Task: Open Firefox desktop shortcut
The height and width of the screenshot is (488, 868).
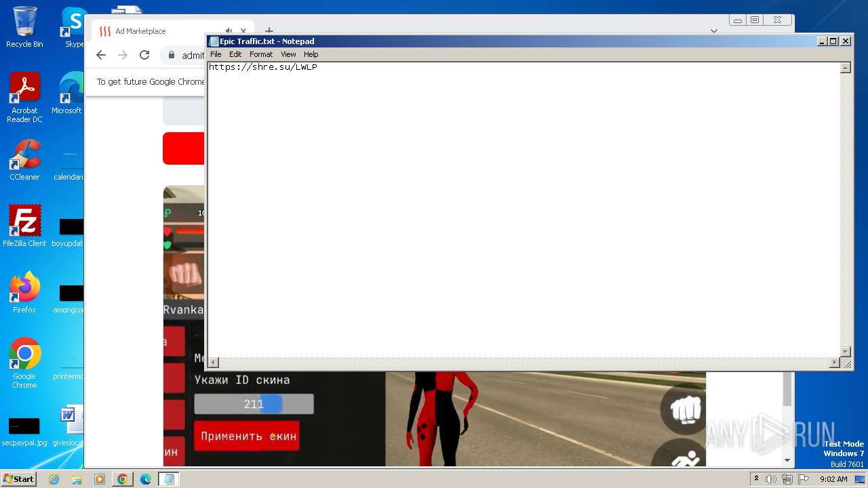Action: [x=24, y=293]
